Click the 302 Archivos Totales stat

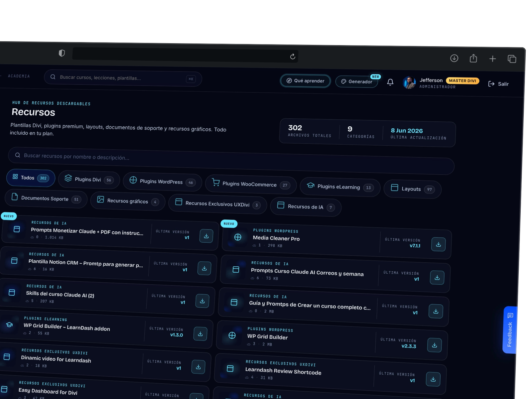[310, 131]
